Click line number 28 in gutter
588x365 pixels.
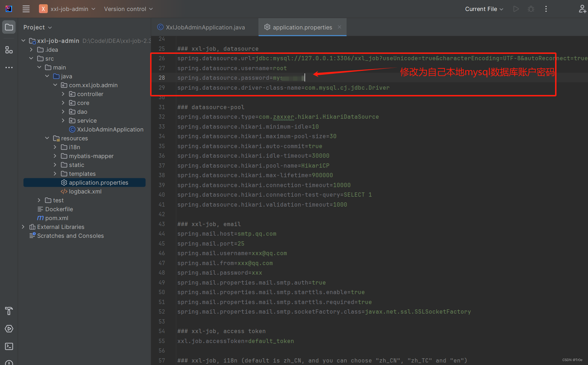[162, 78]
